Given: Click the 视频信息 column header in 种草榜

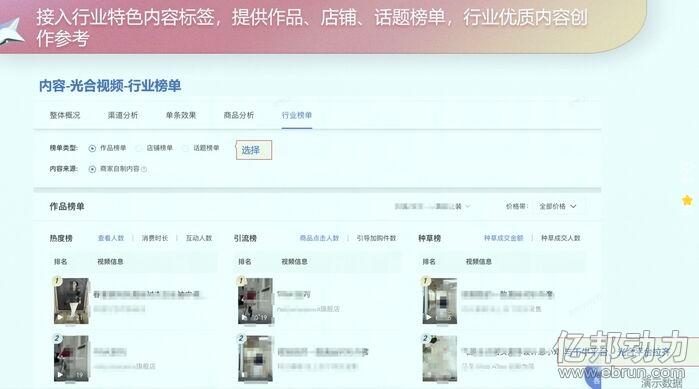Looking at the screenshot, I should click(479, 262).
